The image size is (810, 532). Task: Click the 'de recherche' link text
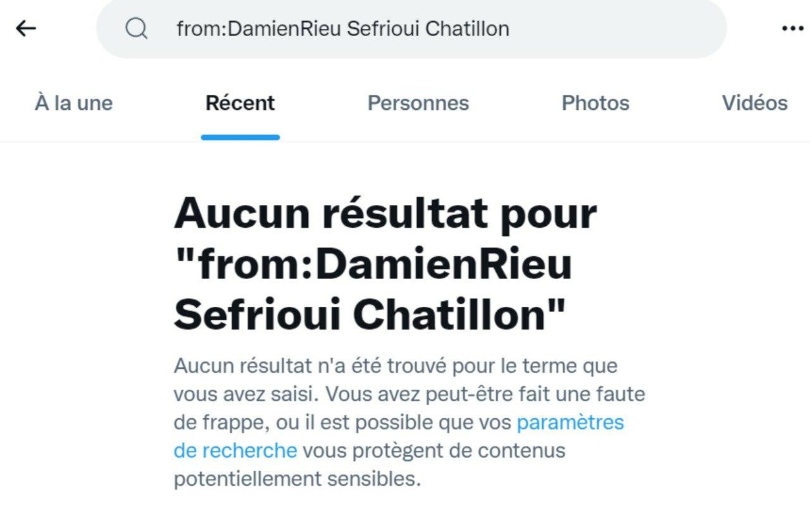pyautogui.click(x=235, y=451)
